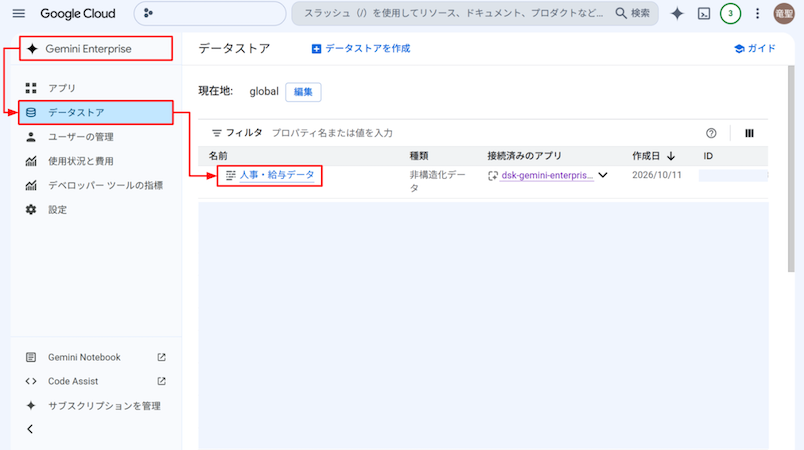Click the ID column header
The height and width of the screenshot is (450, 804).
708,156
